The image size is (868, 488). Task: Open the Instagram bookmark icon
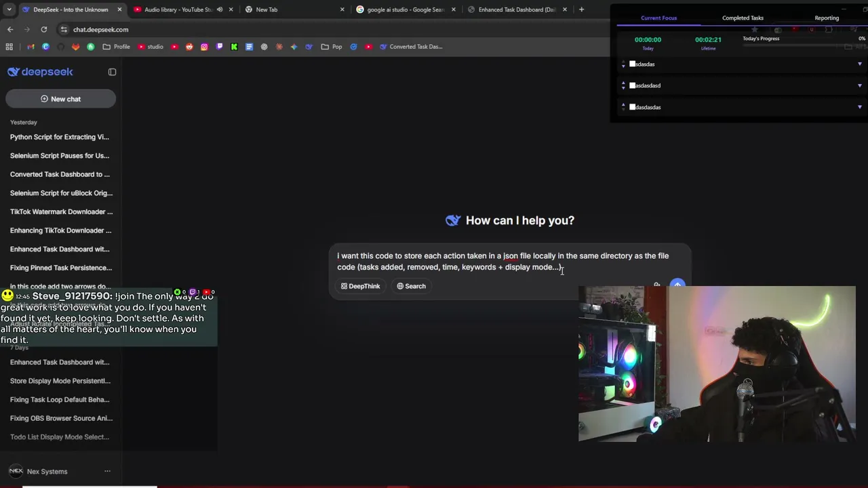[204, 47]
